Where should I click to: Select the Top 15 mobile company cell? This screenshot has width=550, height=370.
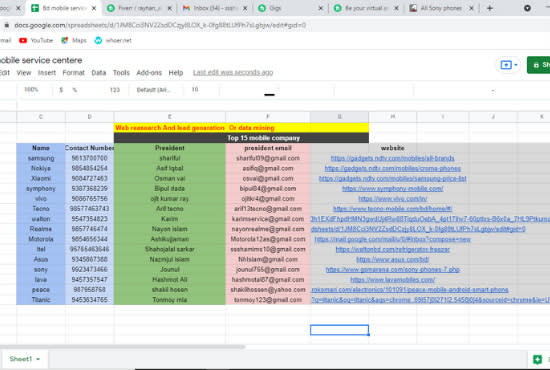241,138
